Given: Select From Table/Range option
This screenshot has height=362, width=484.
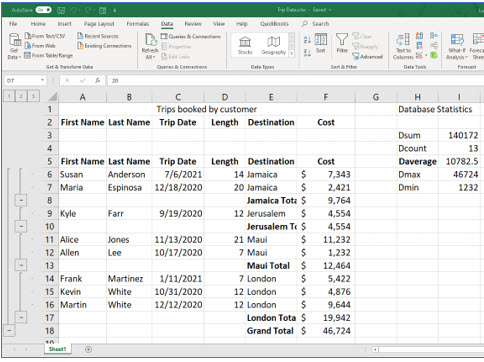Looking at the screenshot, I should [48, 55].
